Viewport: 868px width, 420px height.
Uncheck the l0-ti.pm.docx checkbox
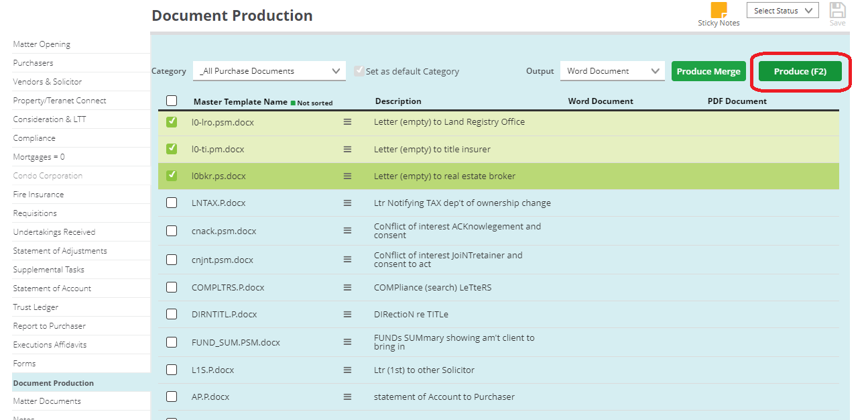click(172, 148)
